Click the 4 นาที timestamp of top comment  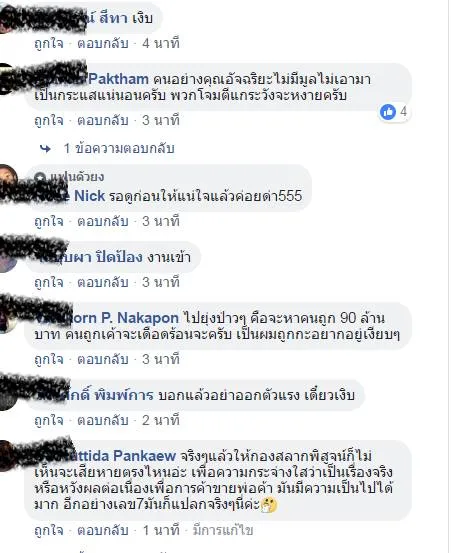(x=161, y=44)
